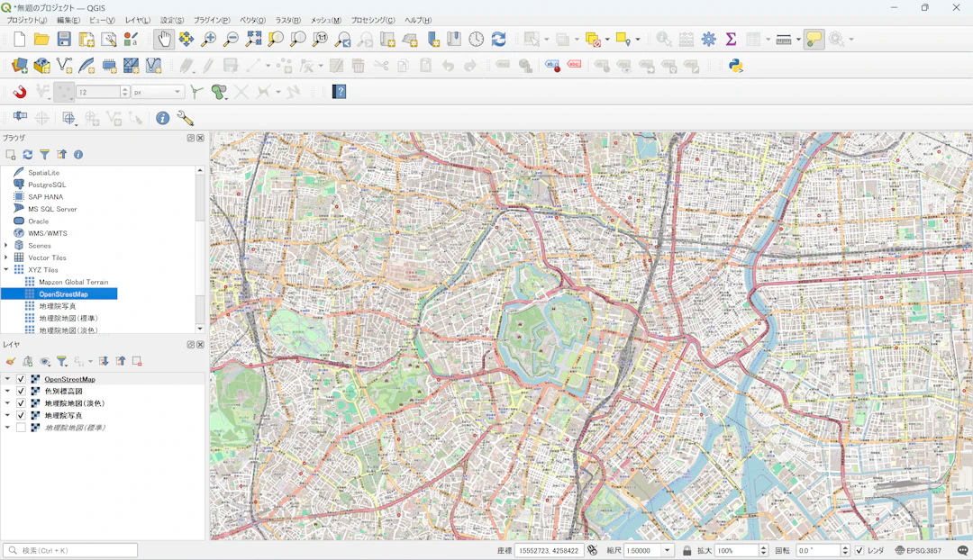This screenshot has height=560, width=973.
Task: Open the Data Source Manager icon
Action: pyautogui.click(x=19, y=66)
